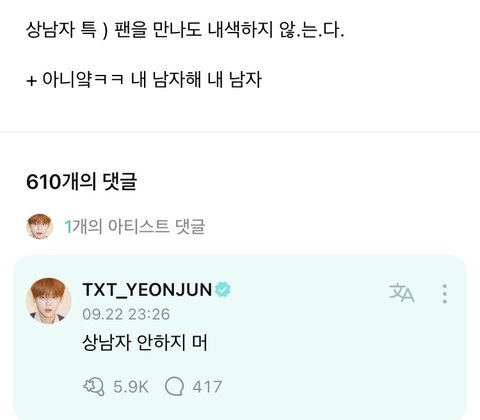Screen dimensions: 480x420
Task: Open the three-dot more options menu
Action: pyautogui.click(x=445, y=294)
